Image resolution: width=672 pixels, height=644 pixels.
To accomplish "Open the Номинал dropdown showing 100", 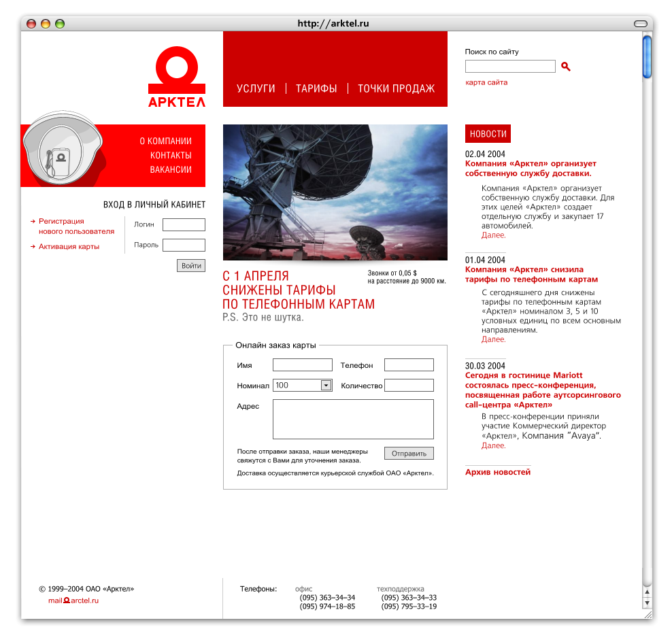I will point(303,385).
